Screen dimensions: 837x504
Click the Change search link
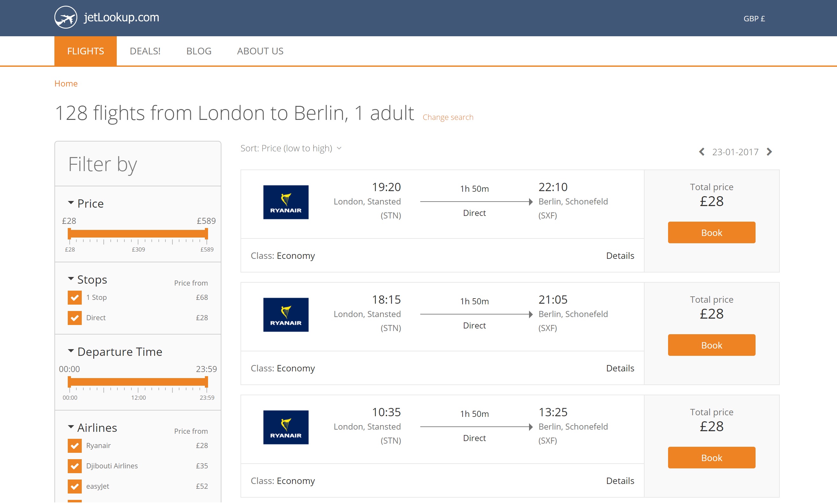click(448, 117)
